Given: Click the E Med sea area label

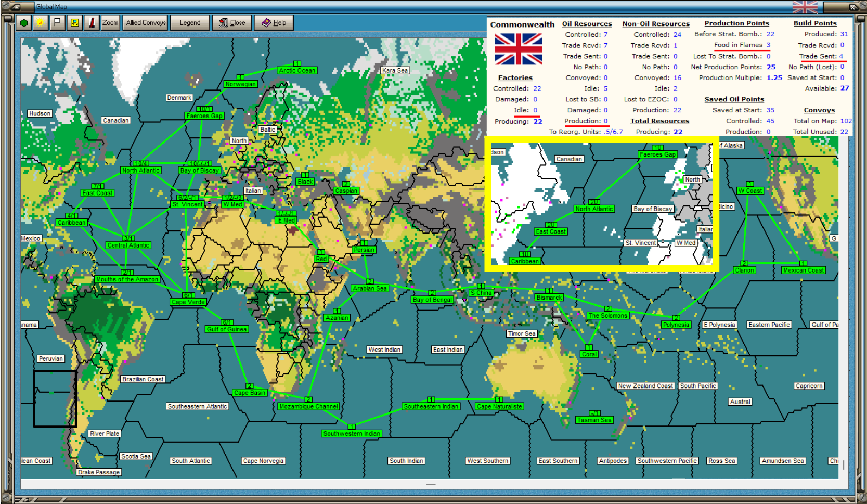Looking at the screenshot, I should [287, 221].
